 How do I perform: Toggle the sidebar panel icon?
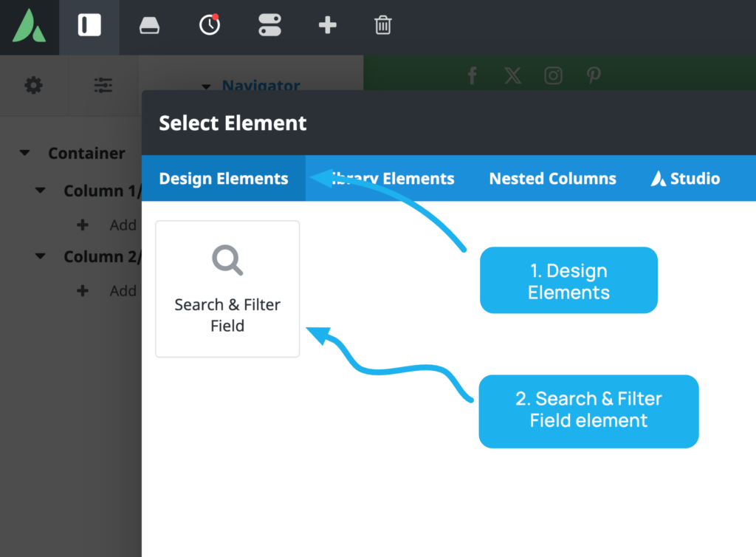pos(89,25)
